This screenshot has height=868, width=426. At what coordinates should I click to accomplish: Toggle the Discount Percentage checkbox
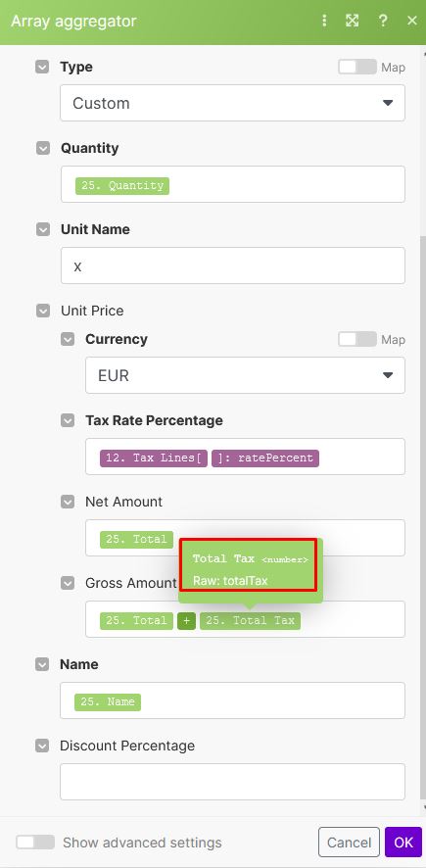42,746
